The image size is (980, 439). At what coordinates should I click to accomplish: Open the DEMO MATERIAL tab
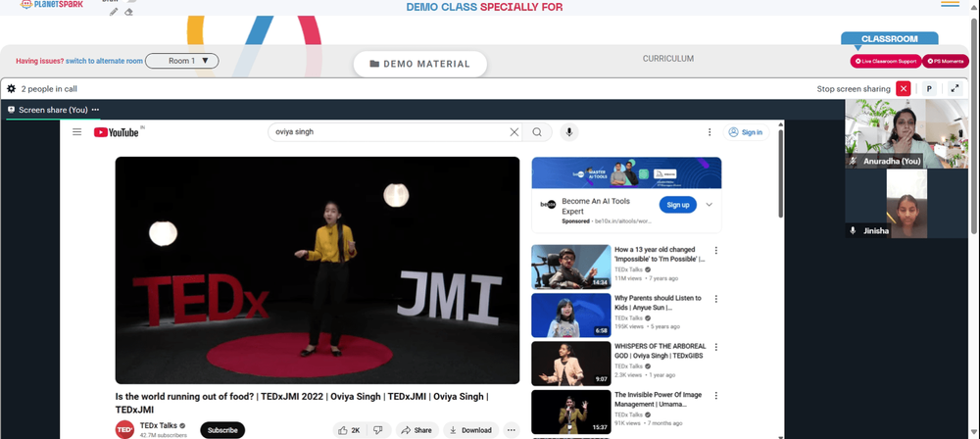[x=420, y=64]
